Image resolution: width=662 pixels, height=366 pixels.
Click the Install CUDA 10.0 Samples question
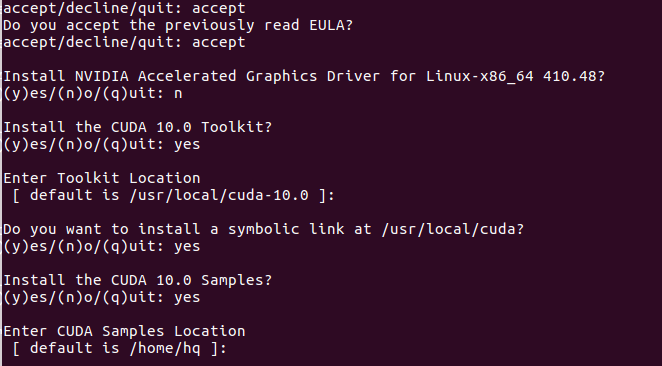[x=138, y=280]
